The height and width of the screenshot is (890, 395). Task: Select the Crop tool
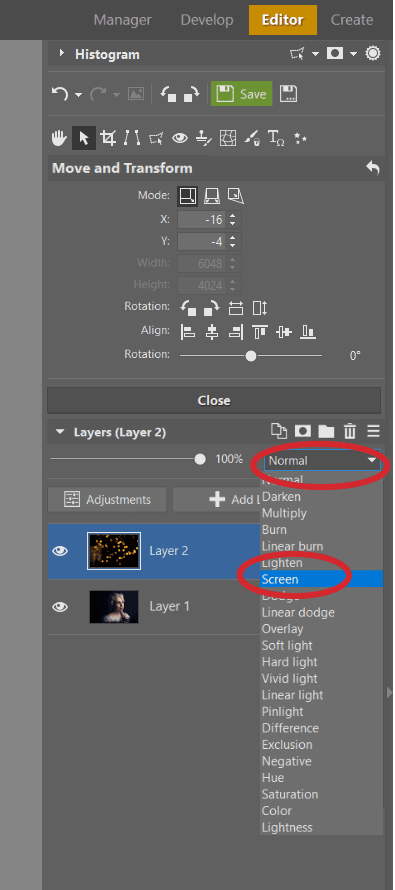(x=108, y=138)
